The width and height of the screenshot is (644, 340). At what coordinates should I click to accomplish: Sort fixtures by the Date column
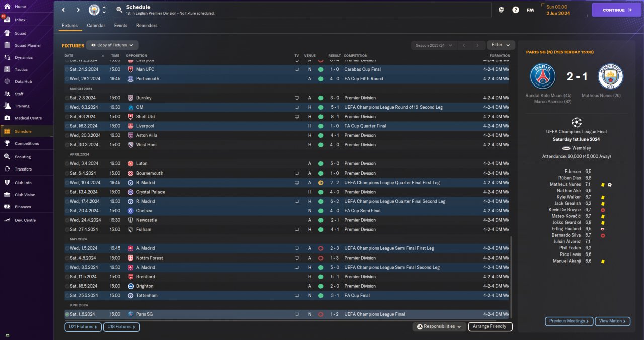click(x=69, y=56)
